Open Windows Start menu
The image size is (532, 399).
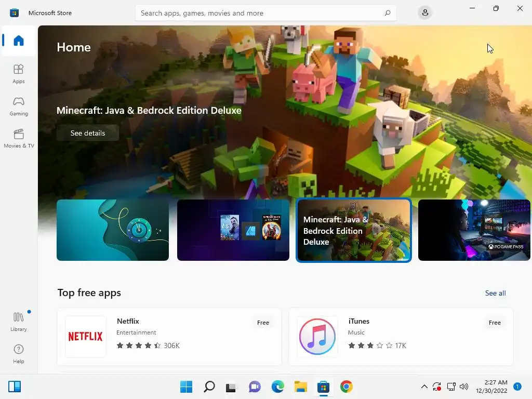pos(186,387)
